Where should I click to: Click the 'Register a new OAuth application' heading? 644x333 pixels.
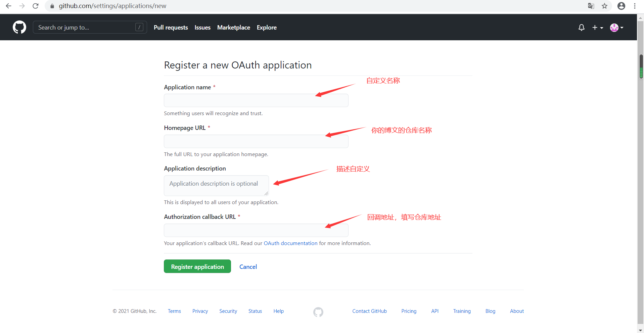click(x=238, y=65)
